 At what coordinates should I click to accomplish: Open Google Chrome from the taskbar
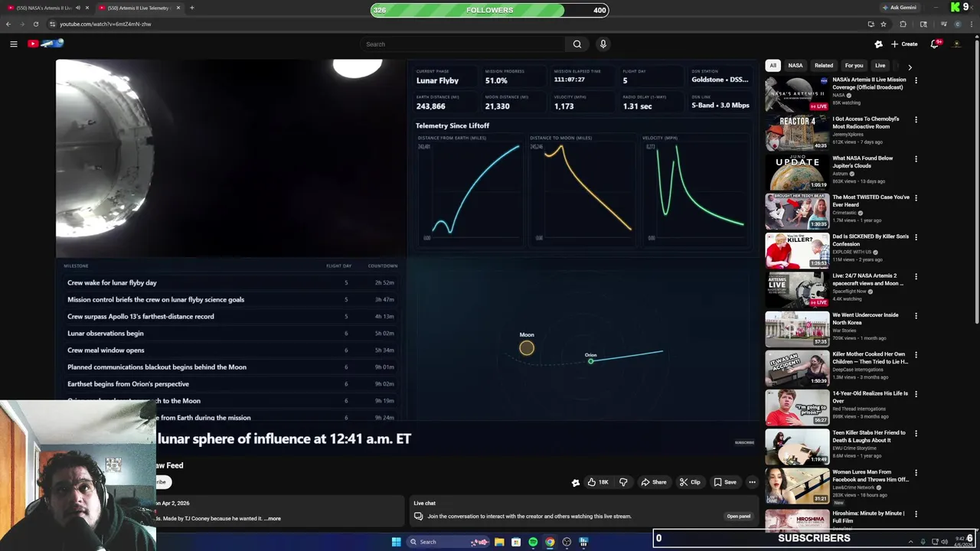(550, 542)
